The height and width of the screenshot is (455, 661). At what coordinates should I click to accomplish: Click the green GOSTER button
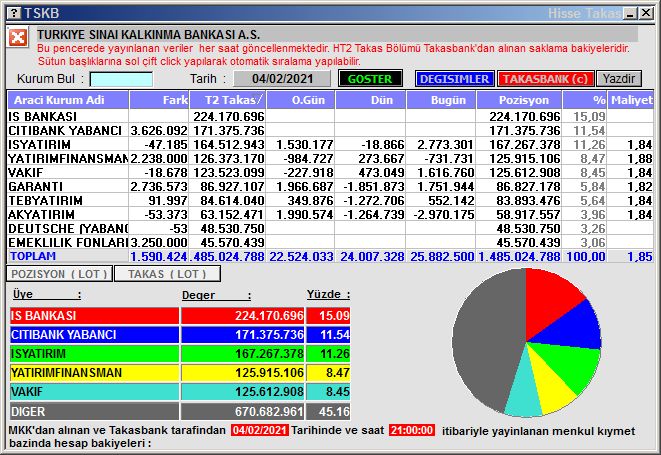[370, 79]
